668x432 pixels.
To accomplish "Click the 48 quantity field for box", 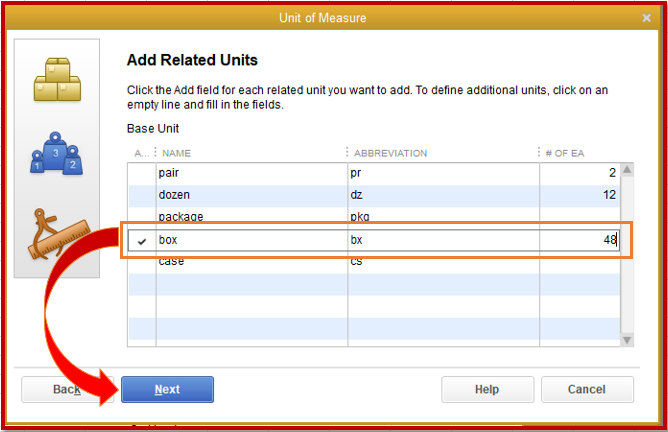I will pos(579,240).
